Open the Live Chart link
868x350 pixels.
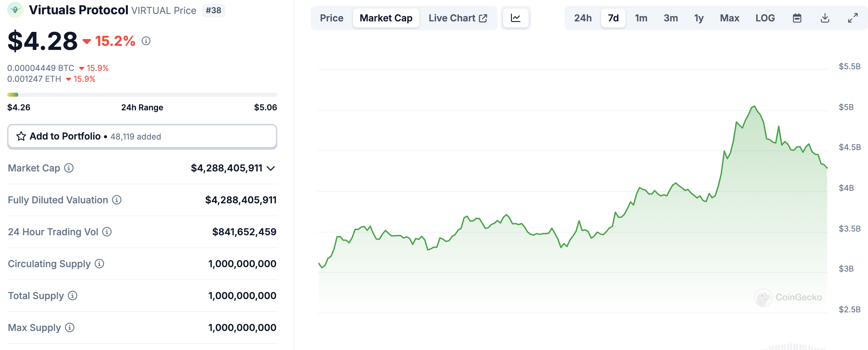click(x=458, y=18)
